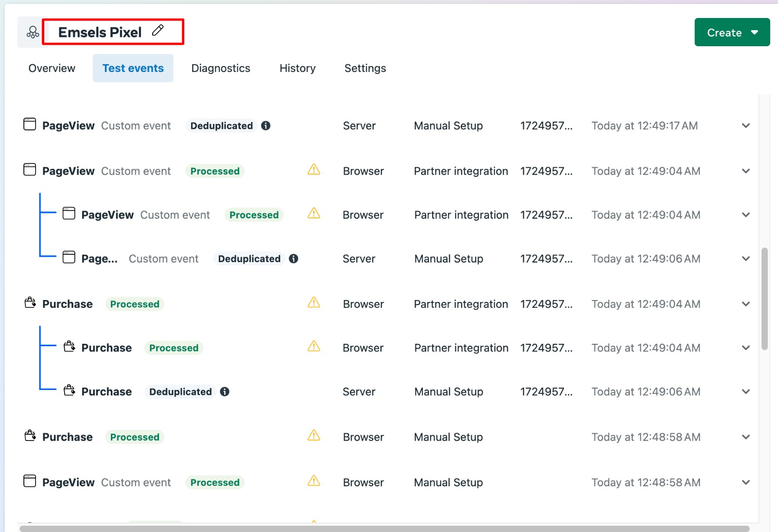
Task: Expand top-level Purchase Partner integration row chevron
Action: (745, 304)
